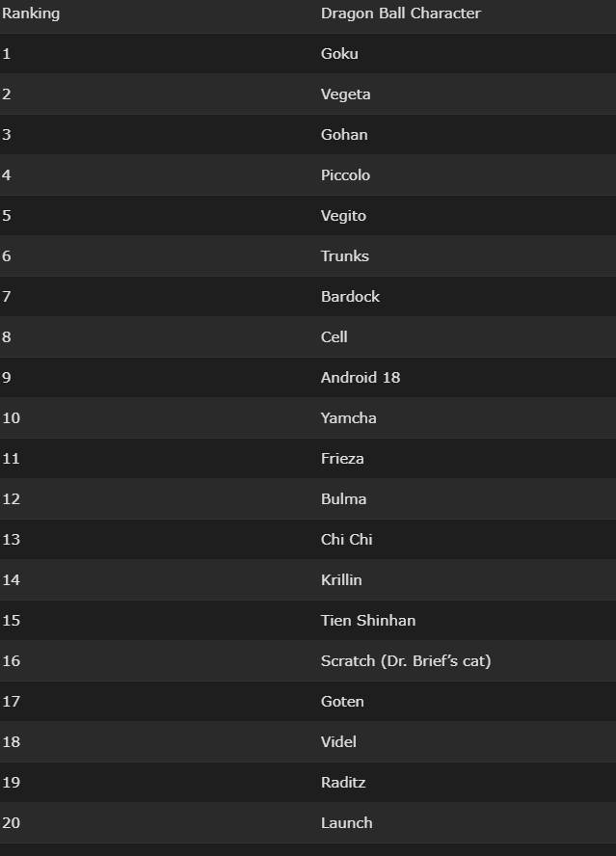Screen dimensions: 616x856
Task: Click on Yamcha
Action: pos(348,418)
